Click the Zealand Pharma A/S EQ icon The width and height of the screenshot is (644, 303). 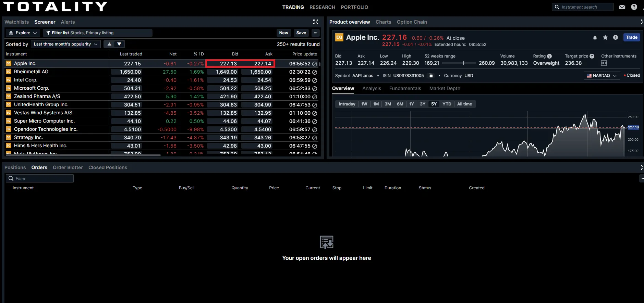9,96
